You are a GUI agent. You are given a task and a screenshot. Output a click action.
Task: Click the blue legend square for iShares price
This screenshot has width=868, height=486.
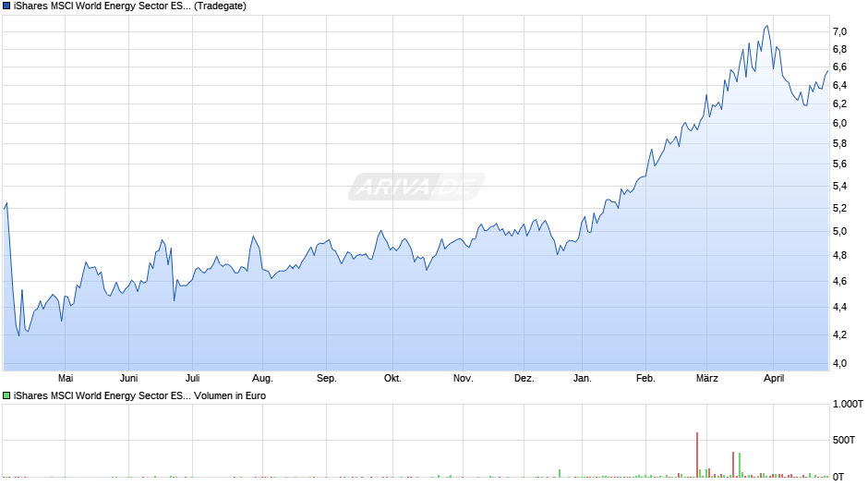pyautogui.click(x=6, y=6)
